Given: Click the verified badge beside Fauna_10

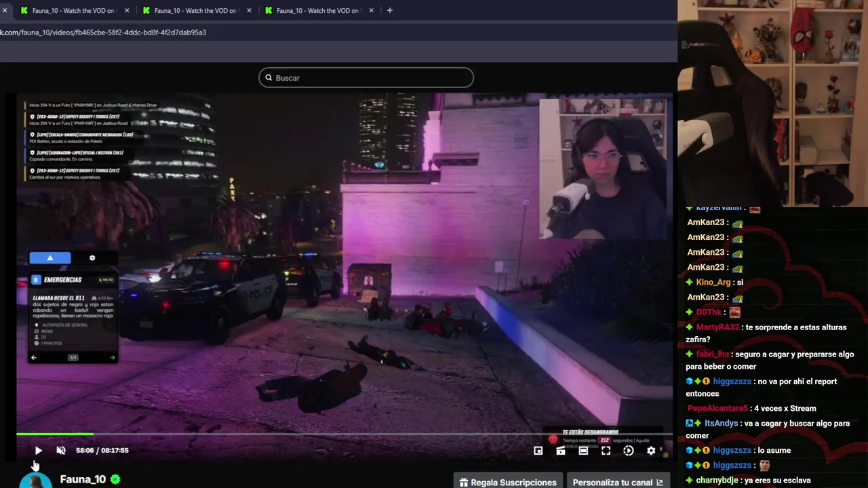Looking at the screenshot, I should tap(115, 480).
